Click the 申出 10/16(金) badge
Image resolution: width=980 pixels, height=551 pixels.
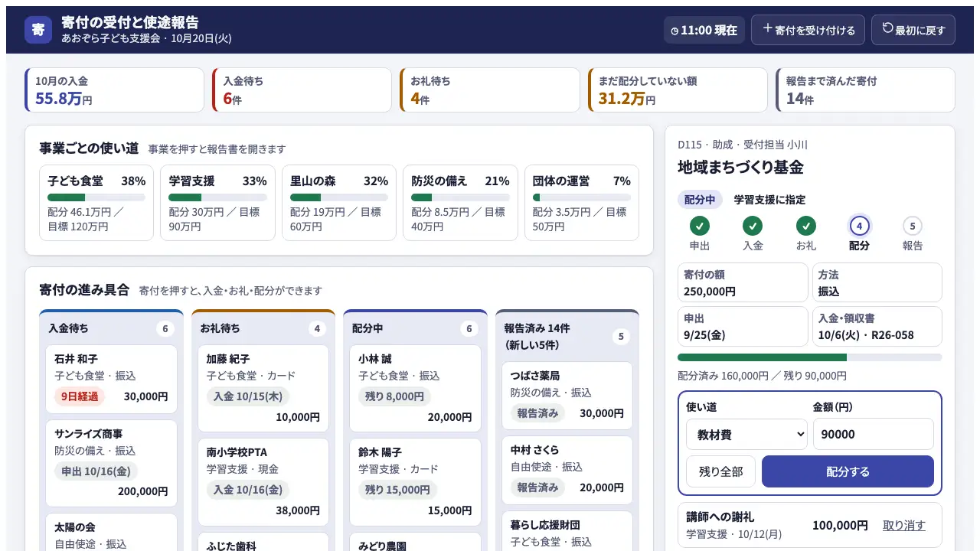[96, 471]
